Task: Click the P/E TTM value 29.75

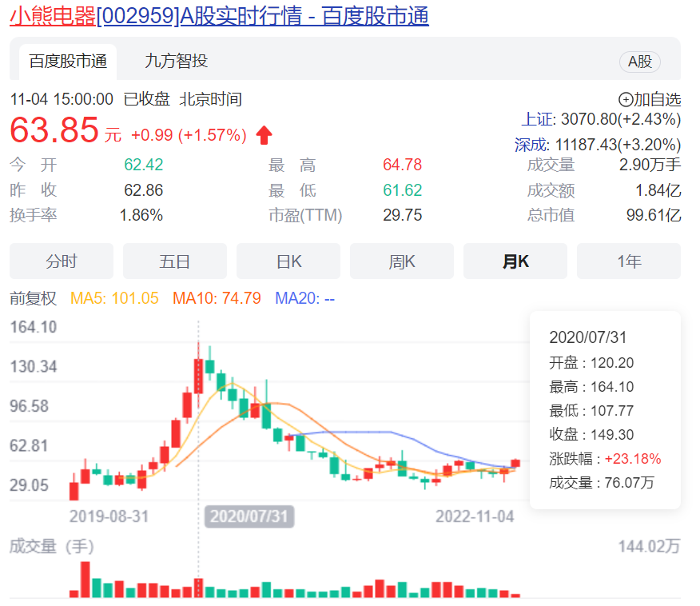Action: [402, 215]
